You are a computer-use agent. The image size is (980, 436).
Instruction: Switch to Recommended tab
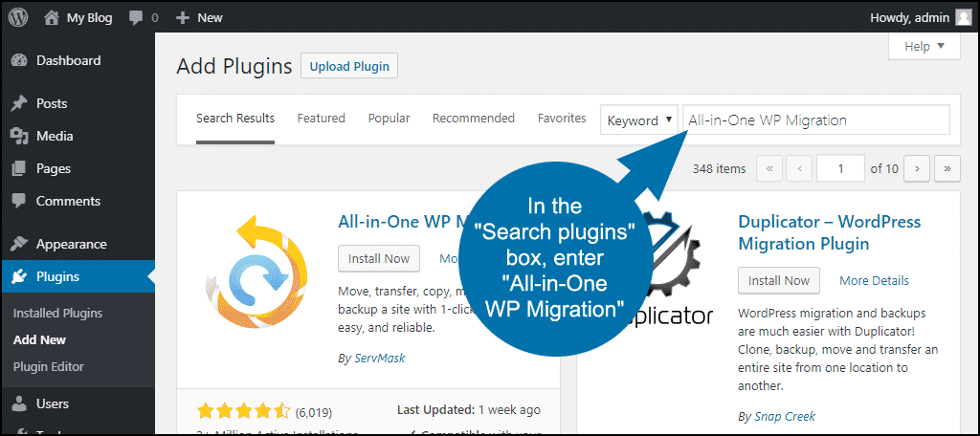click(x=474, y=118)
